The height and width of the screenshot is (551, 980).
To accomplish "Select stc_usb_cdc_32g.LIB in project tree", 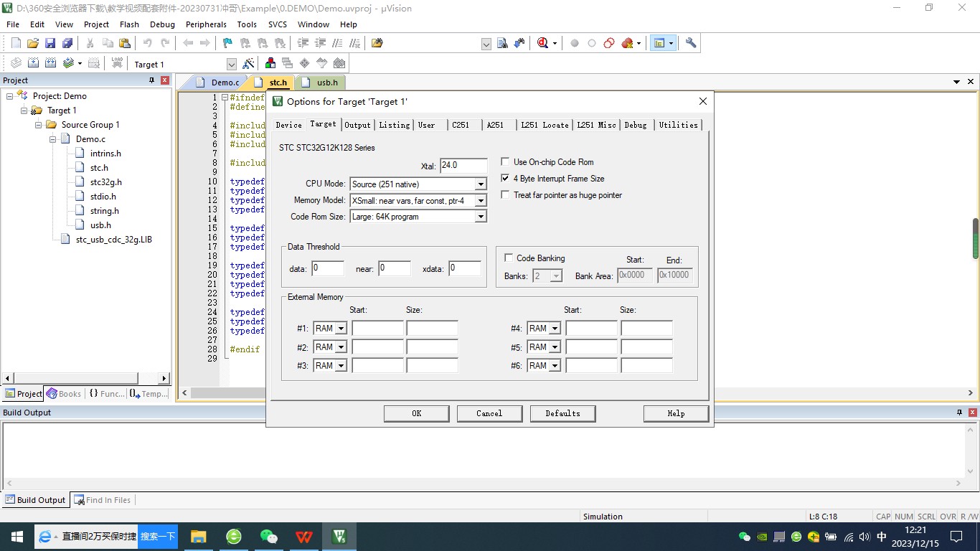I will click(114, 240).
